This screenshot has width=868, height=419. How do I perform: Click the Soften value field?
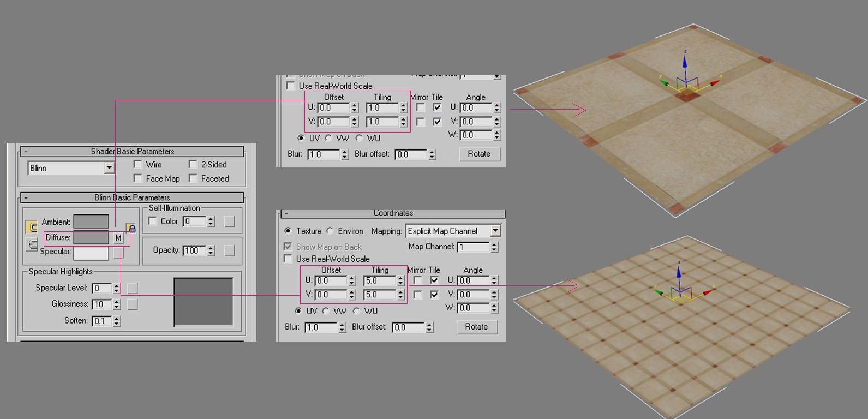102,321
